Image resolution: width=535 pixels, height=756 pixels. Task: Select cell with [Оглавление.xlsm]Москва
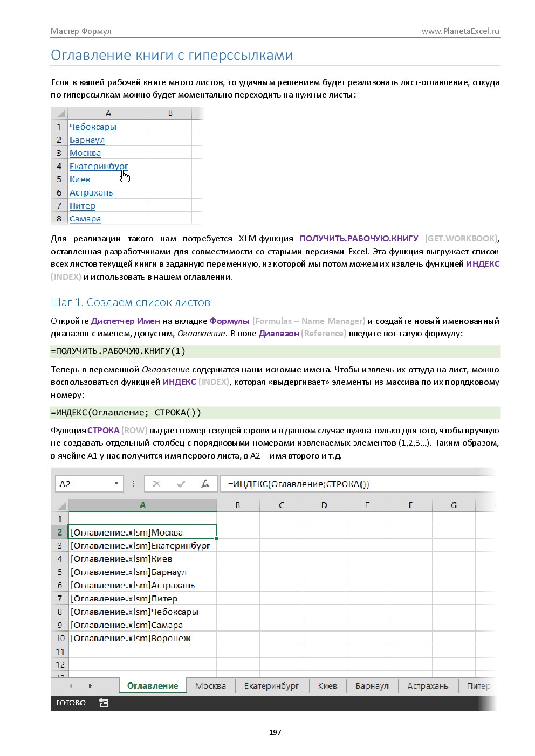(142, 532)
